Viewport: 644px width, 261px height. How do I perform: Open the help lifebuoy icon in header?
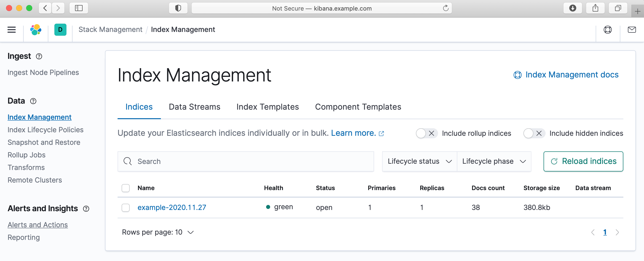click(x=608, y=30)
